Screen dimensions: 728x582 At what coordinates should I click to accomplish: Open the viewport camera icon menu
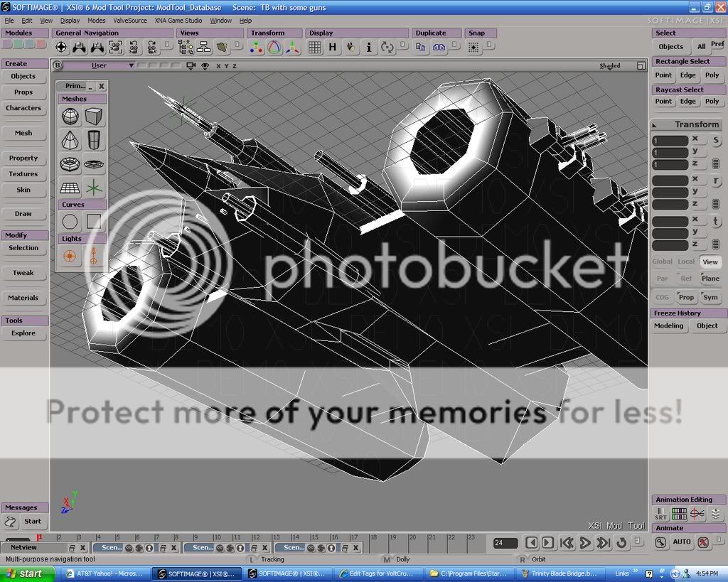tap(191, 65)
